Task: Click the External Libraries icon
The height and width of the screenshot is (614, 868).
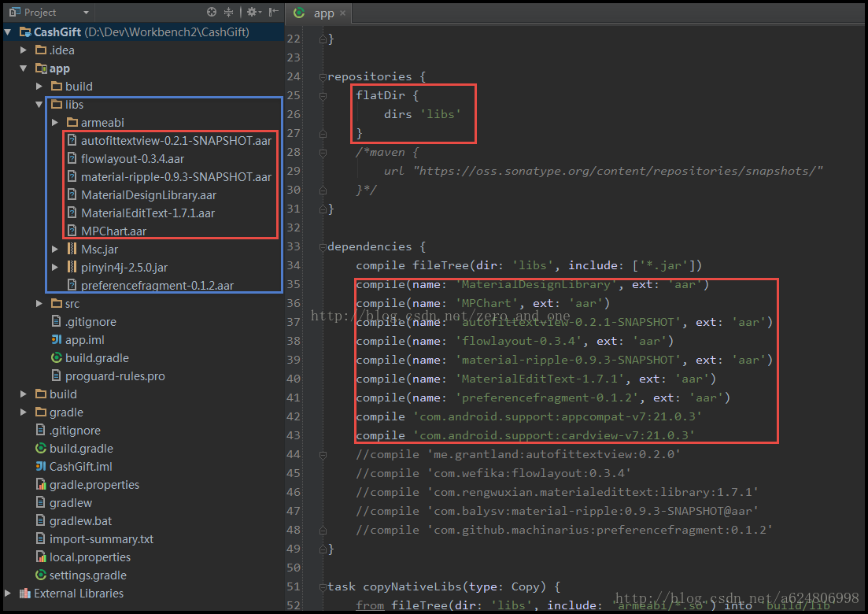Action: (x=25, y=594)
